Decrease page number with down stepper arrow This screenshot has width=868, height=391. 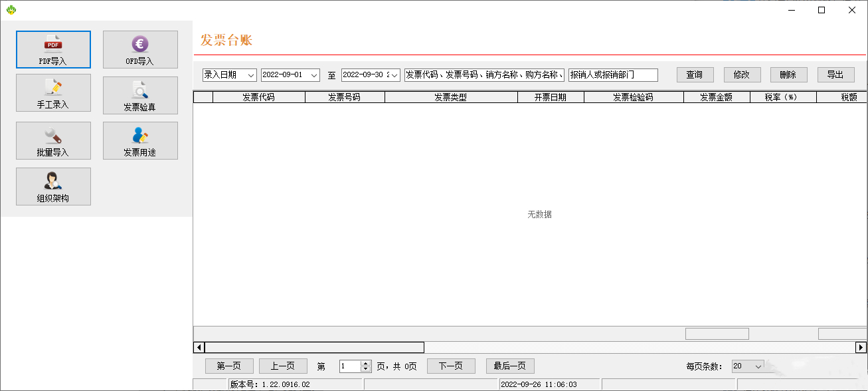point(365,370)
